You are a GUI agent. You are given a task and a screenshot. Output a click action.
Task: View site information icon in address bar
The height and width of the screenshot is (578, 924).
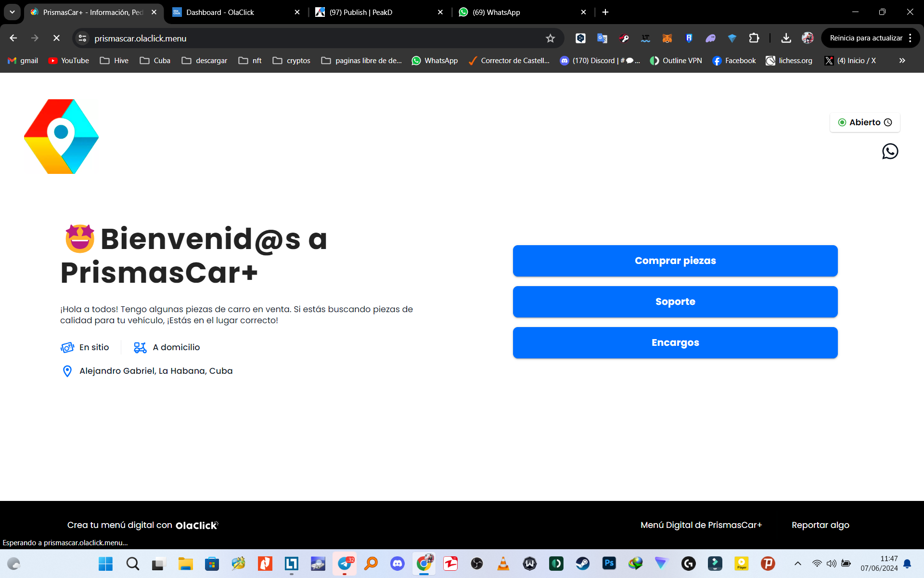tap(83, 38)
